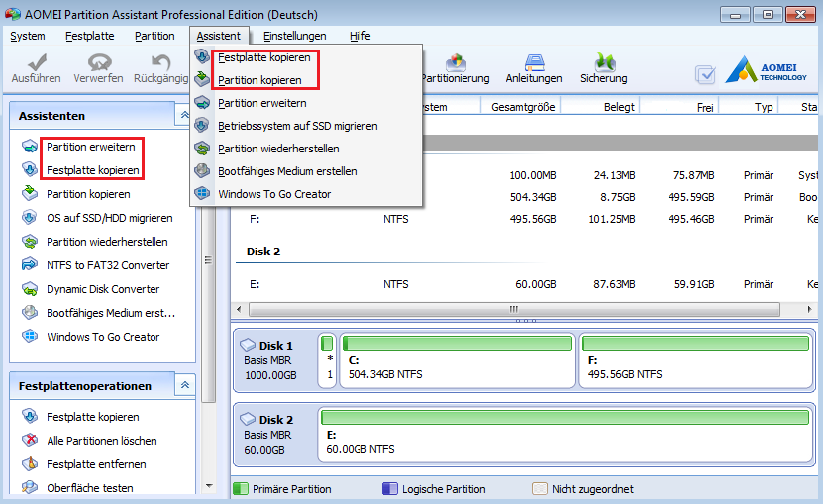This screenshot has width=823, height=504.
Task: Open the Einstellungen menu
Action: [294, 36]
